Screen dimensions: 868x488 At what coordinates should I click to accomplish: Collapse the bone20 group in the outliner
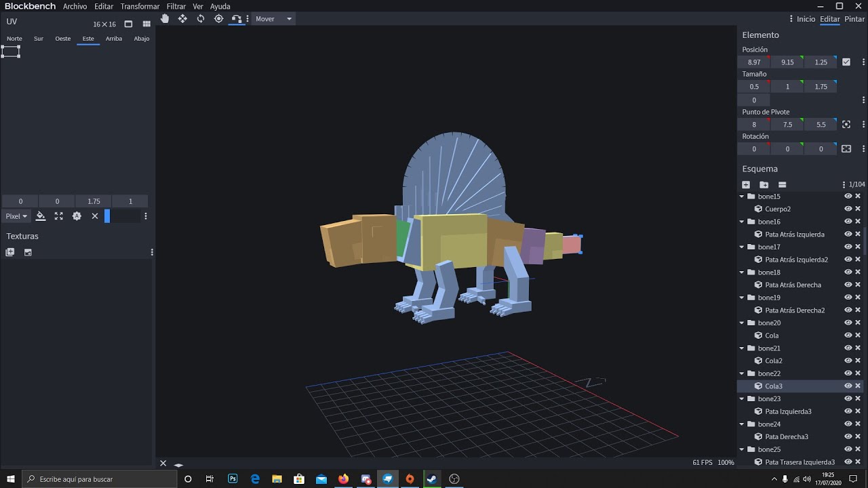[x=742, y=323]
